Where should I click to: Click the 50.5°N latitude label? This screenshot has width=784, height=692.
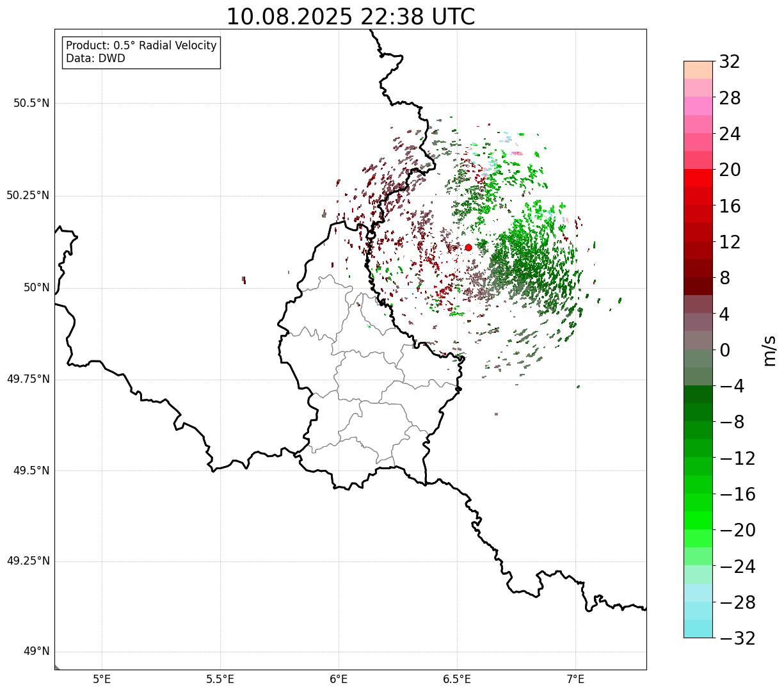[31, 103]
